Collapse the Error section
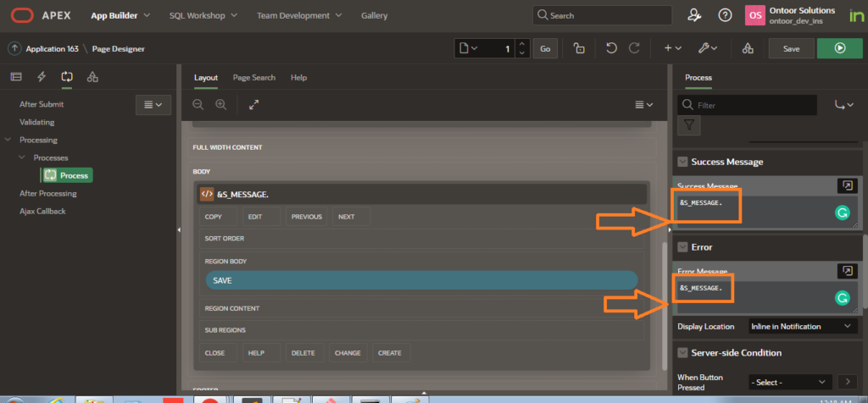This screenshot has height=403, width=868. click(682, 247)
